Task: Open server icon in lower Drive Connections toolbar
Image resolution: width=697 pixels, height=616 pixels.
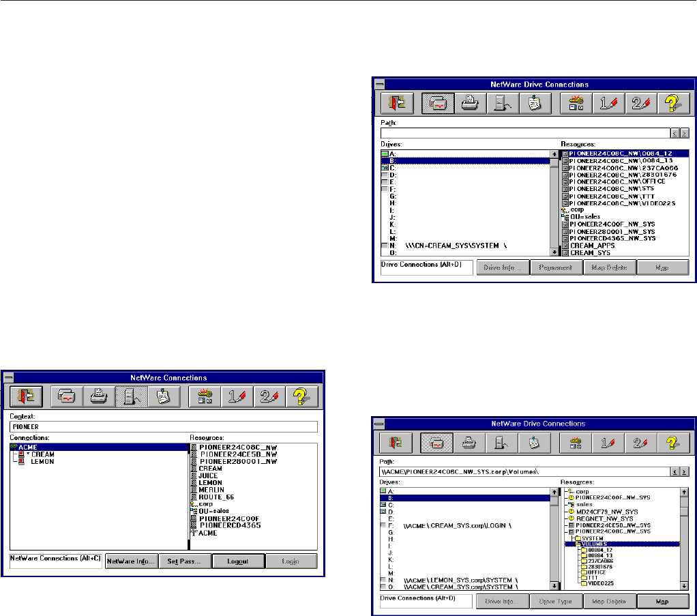Action: pos(502,443)
